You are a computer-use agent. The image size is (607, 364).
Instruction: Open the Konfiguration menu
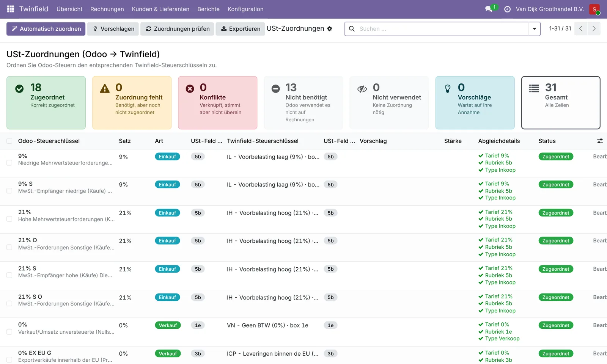pyautogui.click(x=245, y=9)
